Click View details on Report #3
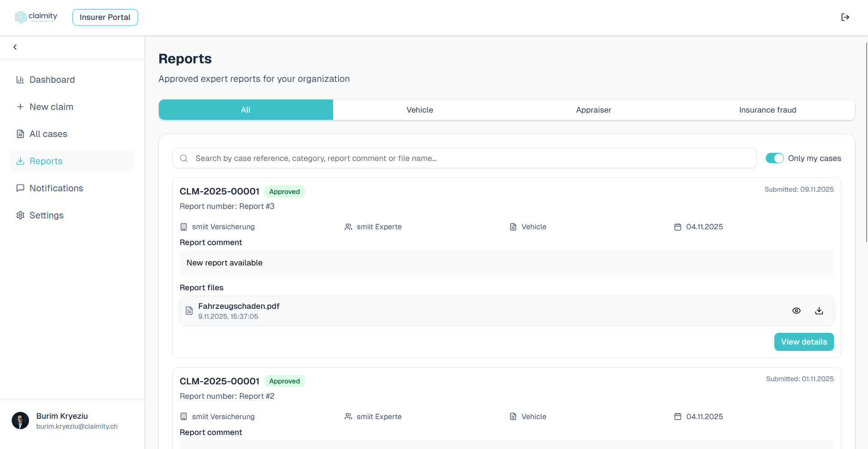Viewport: 868px width, 449px height. click(x=804, y=342)
